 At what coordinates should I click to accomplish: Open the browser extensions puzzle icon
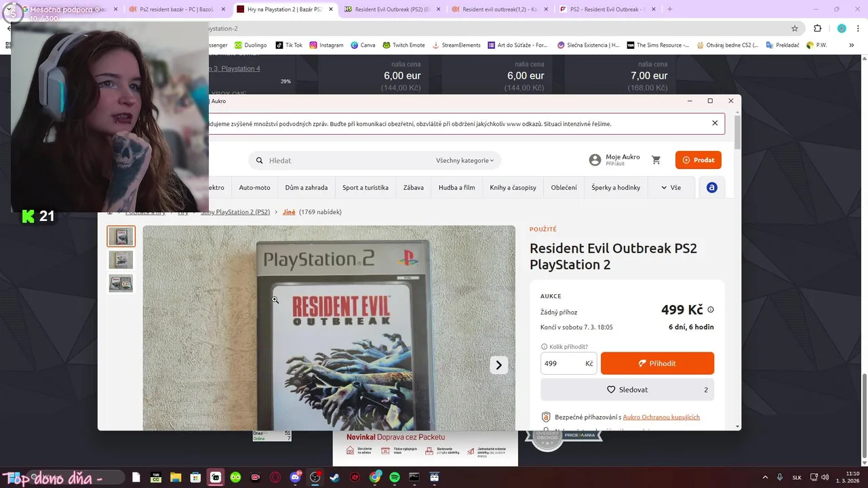pyautogui.click(x=817, y=28)
